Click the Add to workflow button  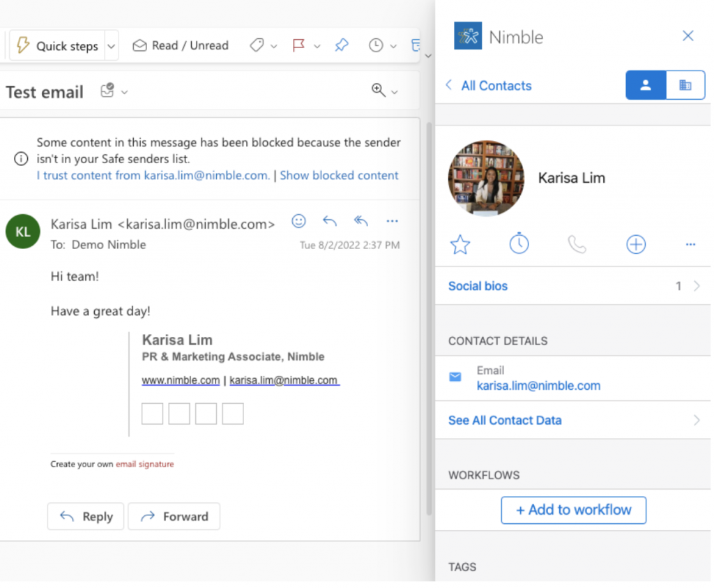tap(573, 510)
